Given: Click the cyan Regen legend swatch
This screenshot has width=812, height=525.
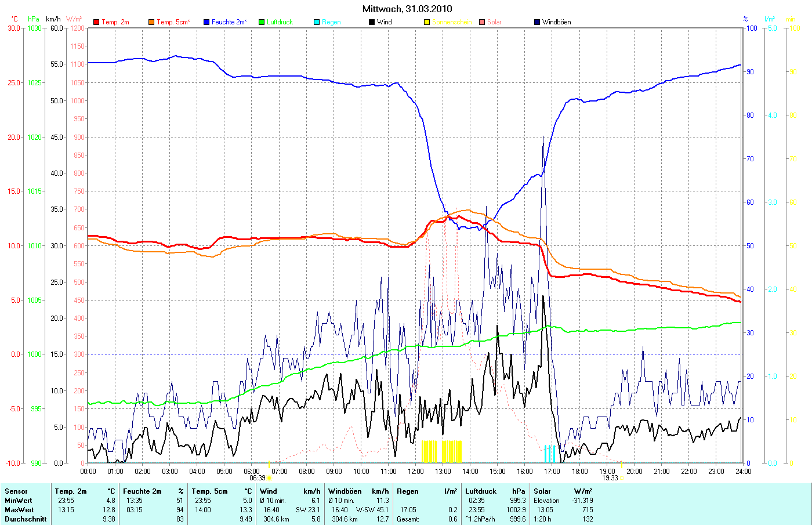Looking at the screenshot, I should click(x=317, y=22).
